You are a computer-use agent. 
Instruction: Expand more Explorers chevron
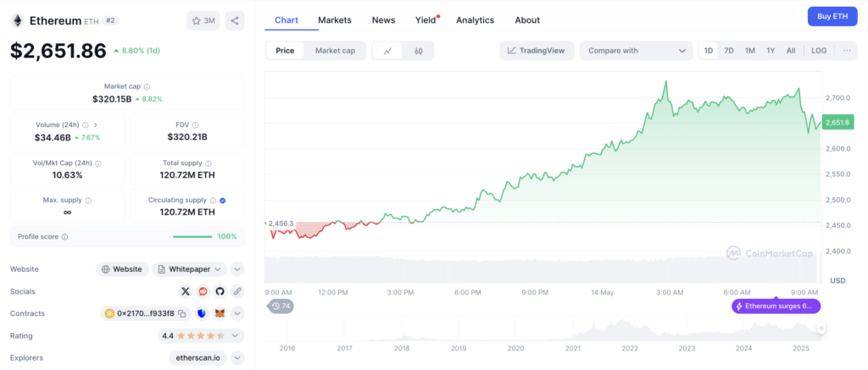(x=237, y=358)
